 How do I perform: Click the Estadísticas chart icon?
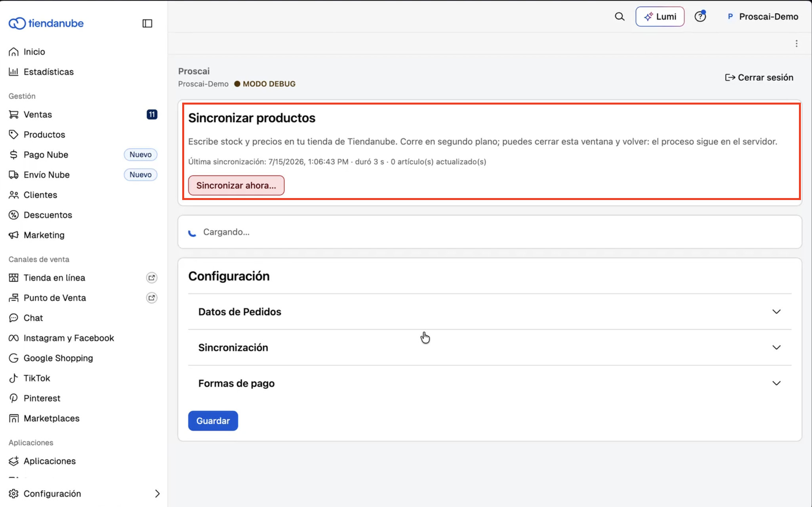click(x=14, y=72)
